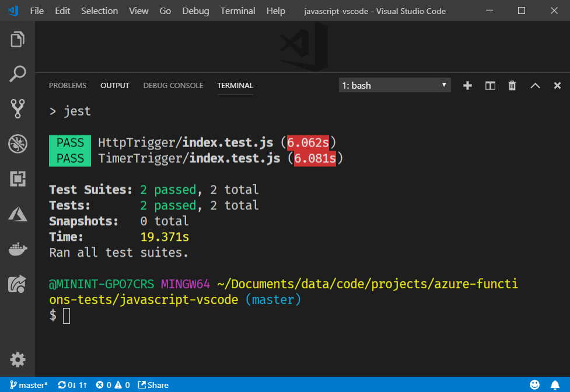
Task: Click the (master) branch label in prompt
Action: (274, 300)
